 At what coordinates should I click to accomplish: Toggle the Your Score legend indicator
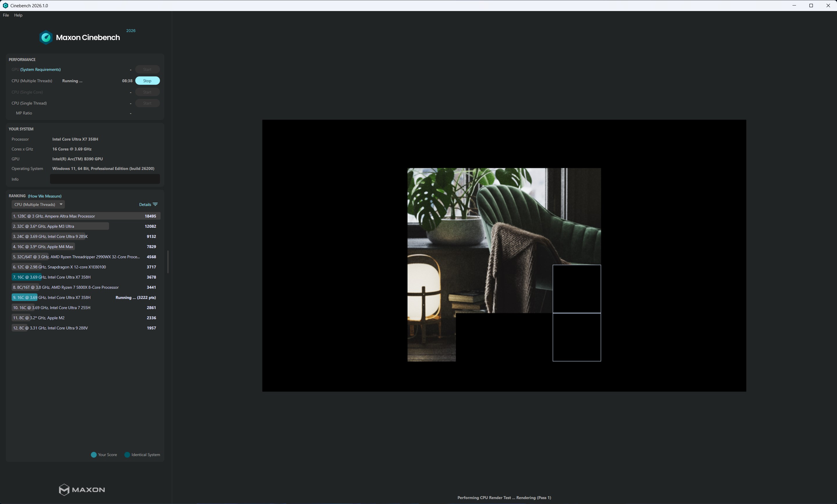point(94,455)
